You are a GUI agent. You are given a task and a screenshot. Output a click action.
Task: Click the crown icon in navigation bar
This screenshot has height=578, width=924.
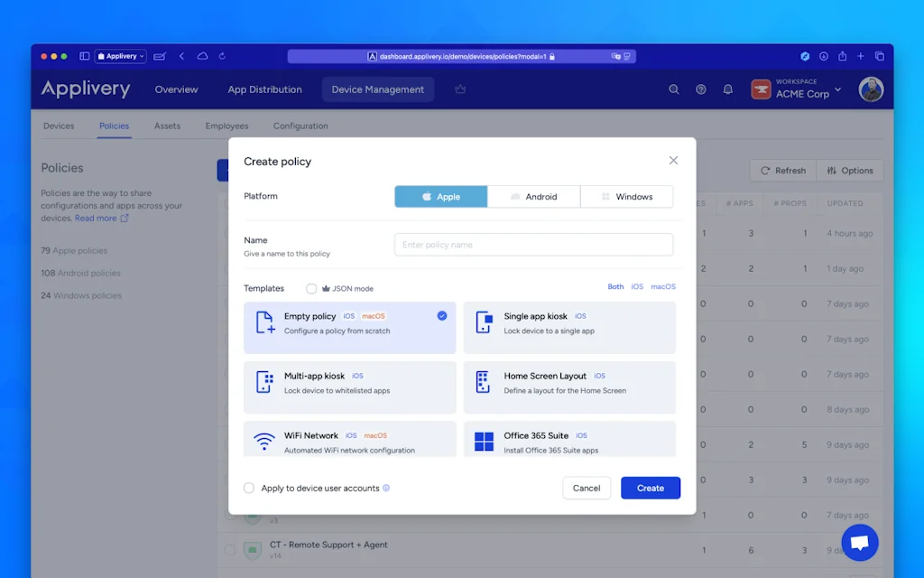[x=460, y=89]
